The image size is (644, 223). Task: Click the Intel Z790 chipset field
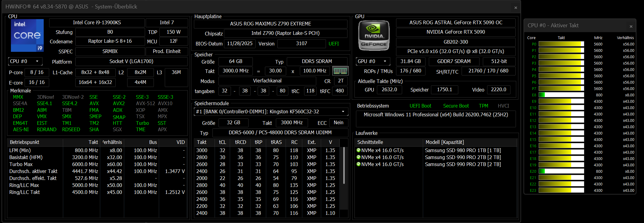(286, 33)
